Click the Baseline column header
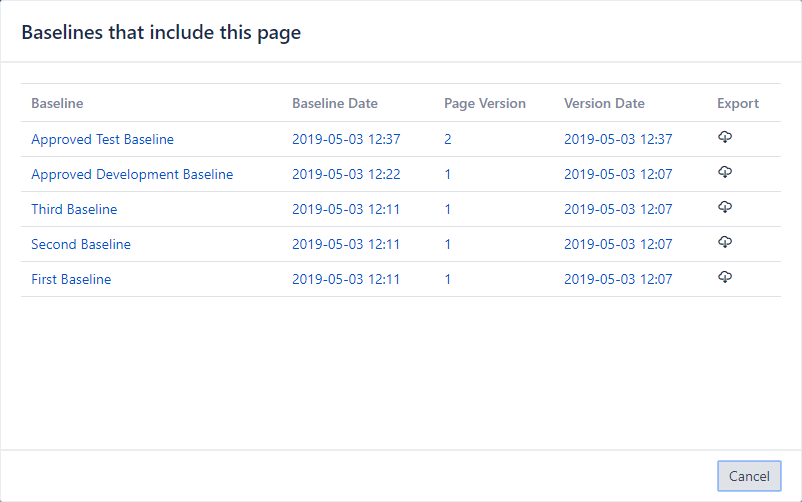The width and height of the screenshot is (802, 502). coord(57,104)
